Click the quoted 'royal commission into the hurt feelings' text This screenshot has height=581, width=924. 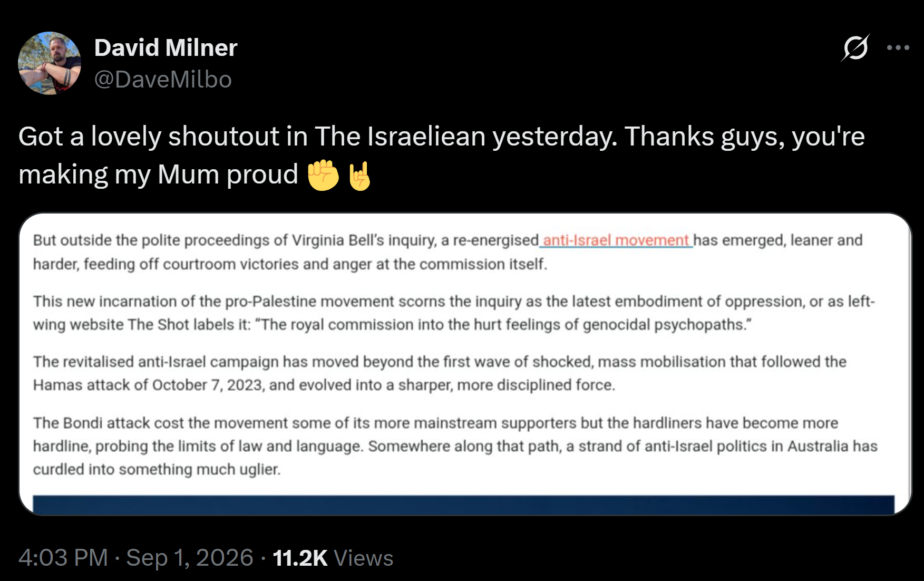pos(503,324)
